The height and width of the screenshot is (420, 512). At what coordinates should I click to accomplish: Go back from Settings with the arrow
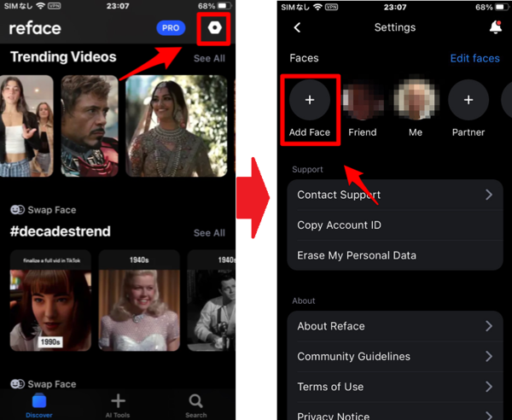coord(297,27)
